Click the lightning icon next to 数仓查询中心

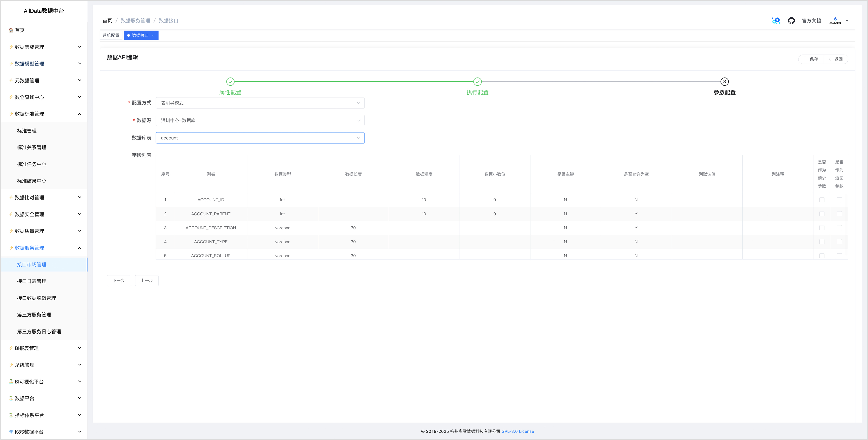tap(11, 97)
